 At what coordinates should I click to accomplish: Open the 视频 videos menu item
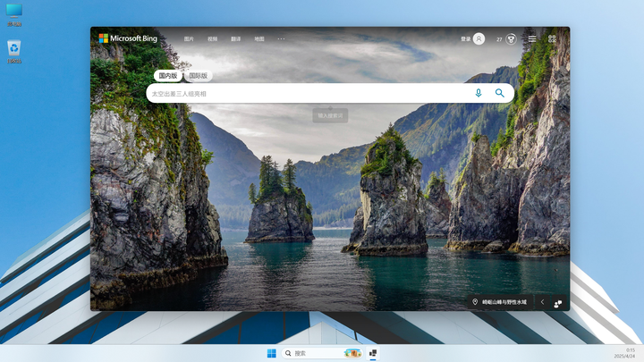click(212, 39)
